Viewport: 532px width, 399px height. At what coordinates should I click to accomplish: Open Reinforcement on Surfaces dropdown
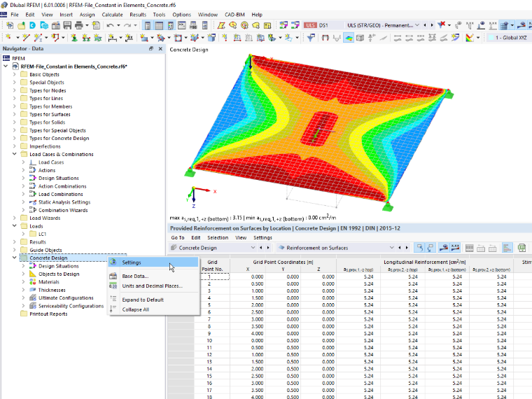click(391, 248)
